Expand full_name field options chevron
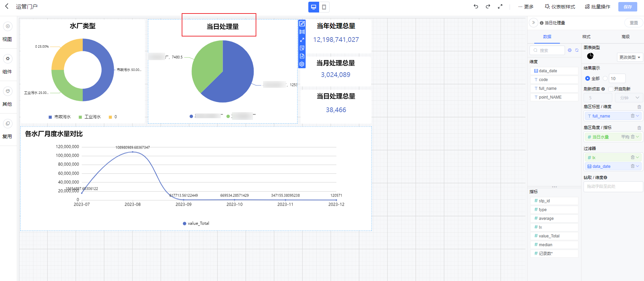The height and width of the screenshot is (281, 644). click(x=638, y=116)
